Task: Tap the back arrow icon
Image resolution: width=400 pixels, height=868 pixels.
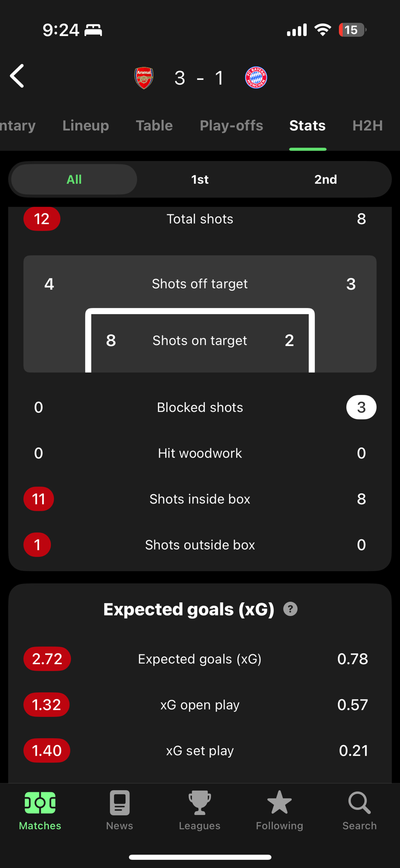Action: click(17, 76)
